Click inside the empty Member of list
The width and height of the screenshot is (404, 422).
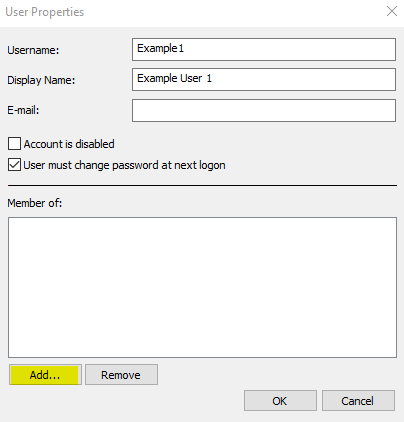click(x=202, y=287)
